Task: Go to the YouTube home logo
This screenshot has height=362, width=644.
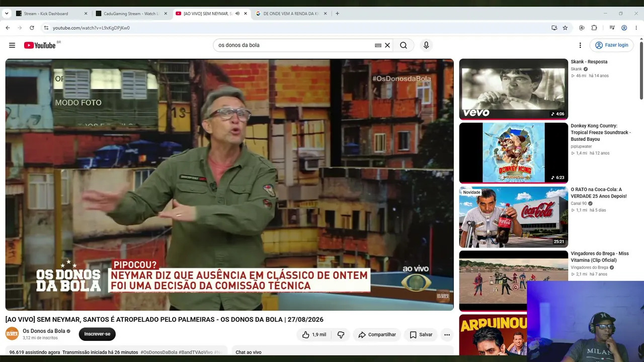Action: click(40, 45)
